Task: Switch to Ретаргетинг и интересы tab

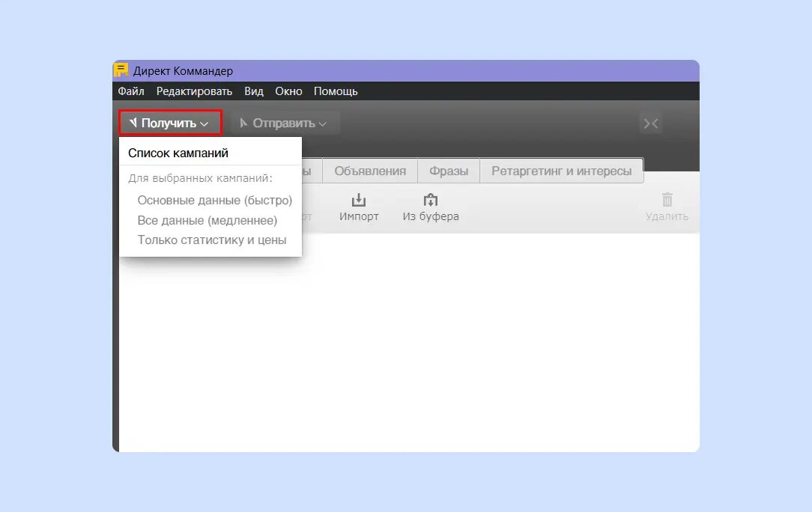Action: click(x=561, y=171)
